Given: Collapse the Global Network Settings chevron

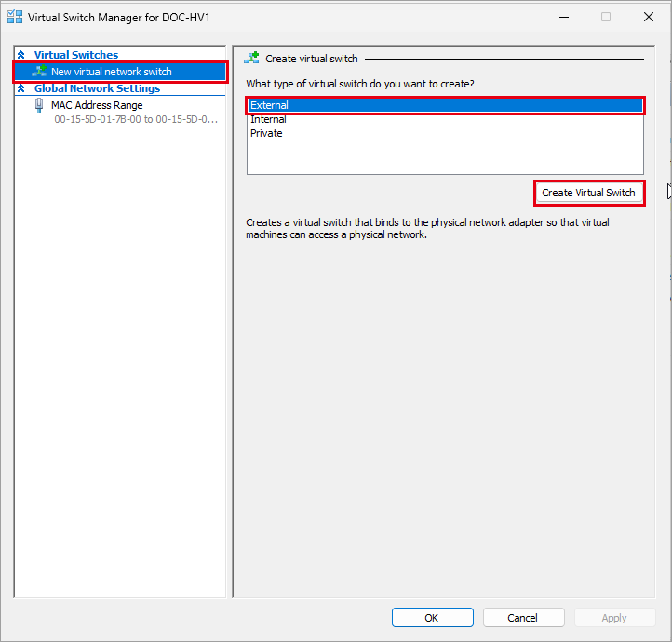Looking at the screenshot, I should pos(21,88).
